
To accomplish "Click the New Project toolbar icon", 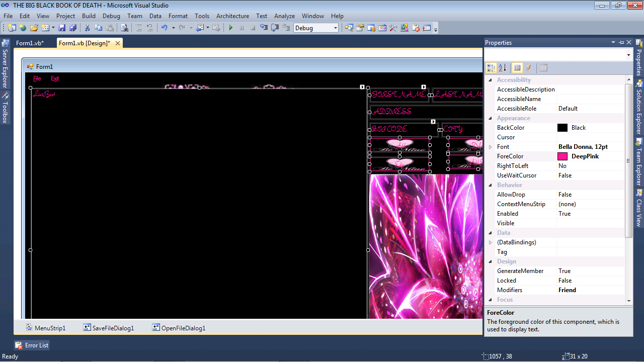I will [x=12, y=28].
